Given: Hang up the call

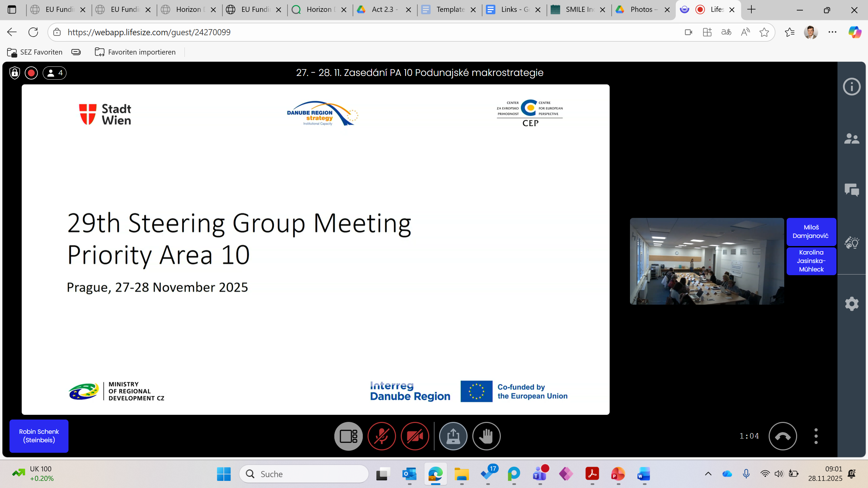Looking at the screenshot, I should 783,436.
